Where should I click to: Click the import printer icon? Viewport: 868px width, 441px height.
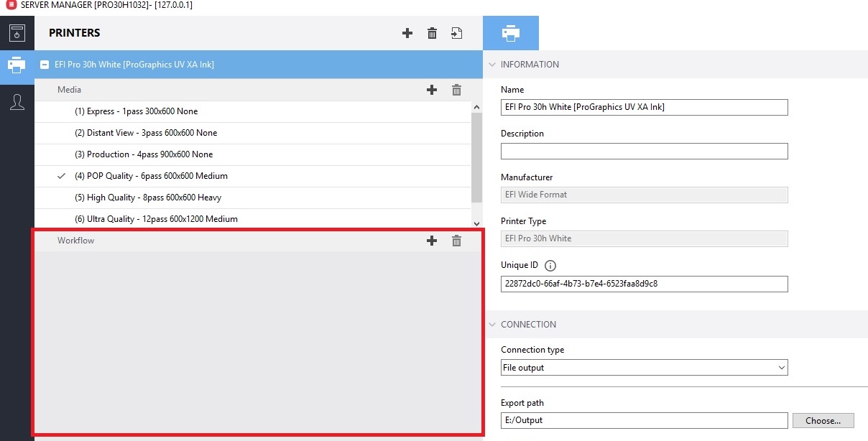coord(457,33)
